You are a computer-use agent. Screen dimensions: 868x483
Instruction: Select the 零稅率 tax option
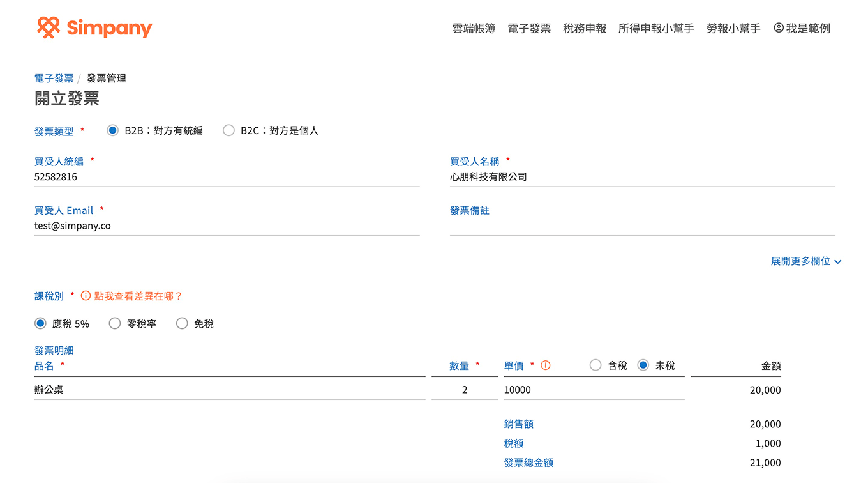[x=115, y=323]
